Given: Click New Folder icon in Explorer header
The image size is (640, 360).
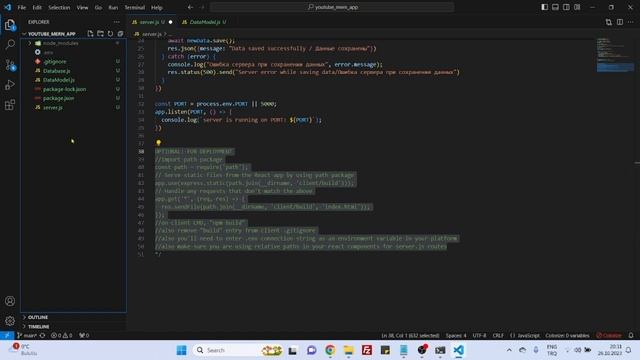Looking at the screenshot, I should tap(100, 33).
